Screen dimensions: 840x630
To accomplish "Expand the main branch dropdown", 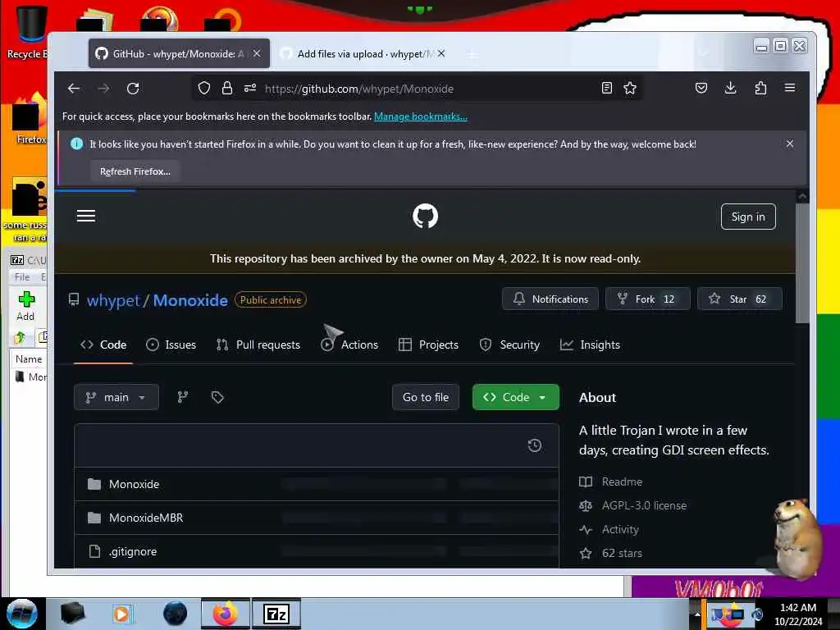I will point(116,397).
